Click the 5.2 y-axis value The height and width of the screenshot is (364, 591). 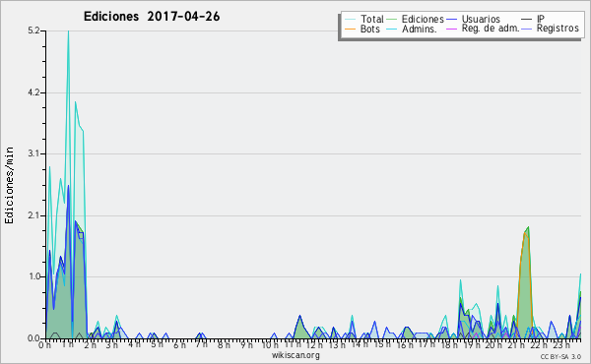click(33, 30)
